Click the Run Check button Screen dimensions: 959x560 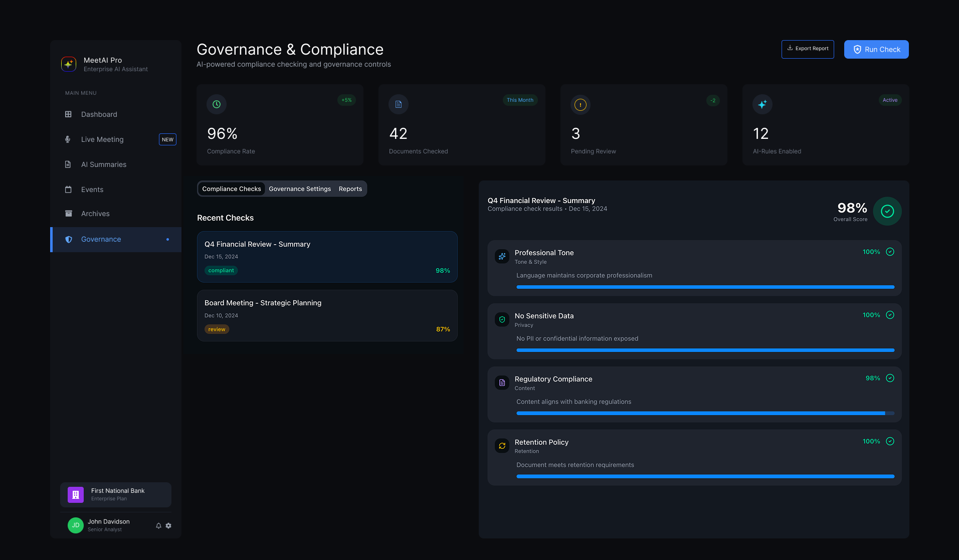click(876, 49)
